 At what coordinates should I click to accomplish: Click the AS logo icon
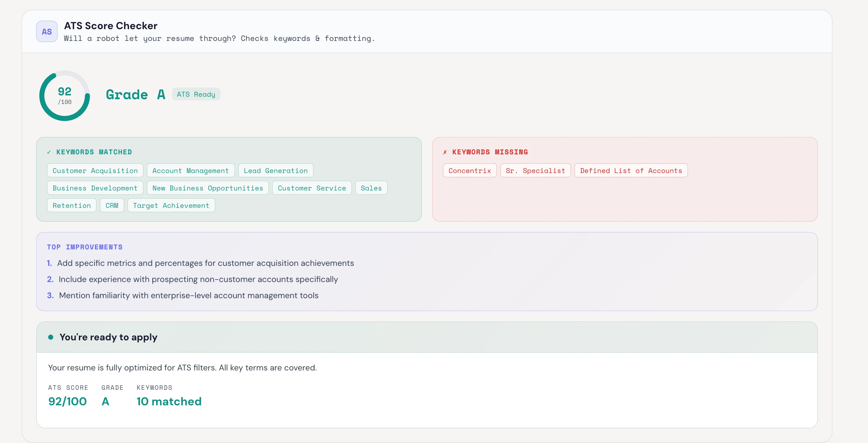47,31
